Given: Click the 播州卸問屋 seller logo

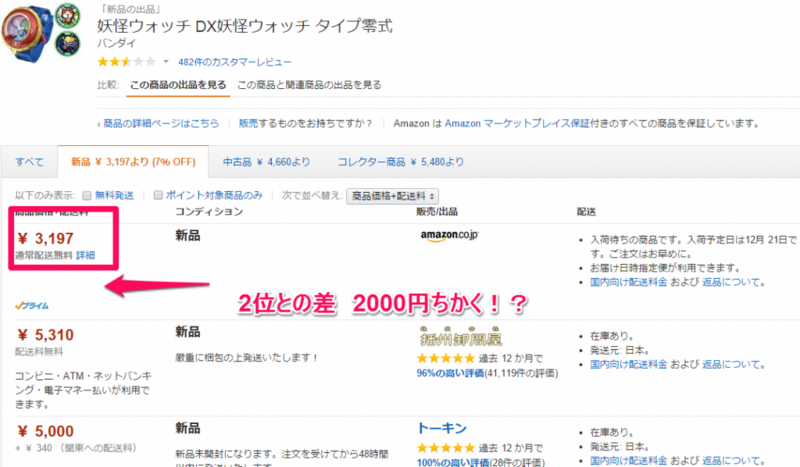Looking at the screenshot, I should (x=461, y=337).
